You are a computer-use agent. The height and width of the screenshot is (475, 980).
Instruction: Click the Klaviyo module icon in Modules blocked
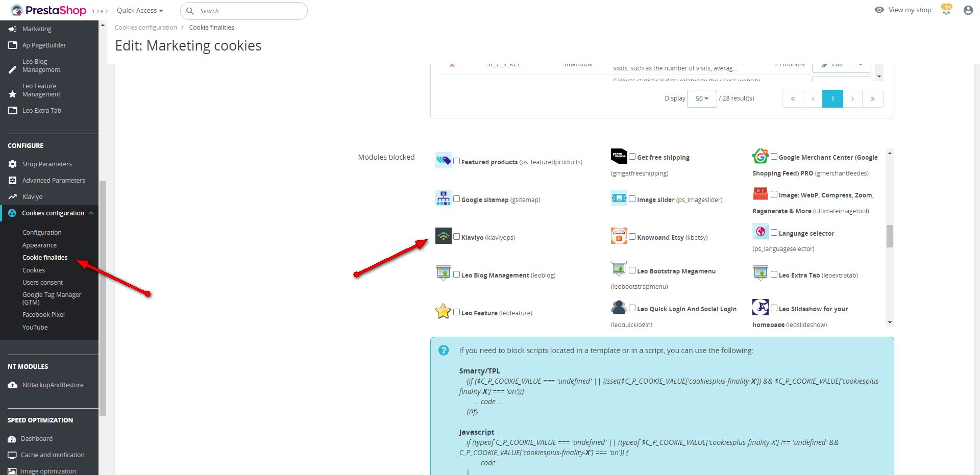point(443,236)
